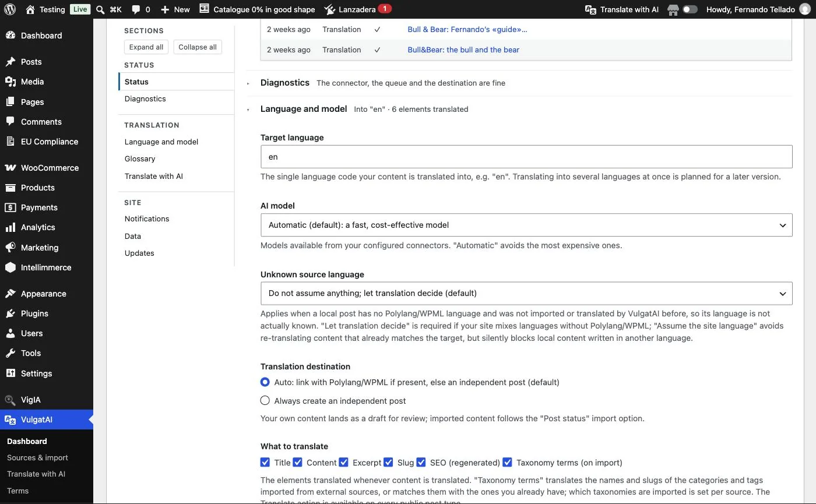Screen dimensions: 816x504
Task: Open the WordPress logo menu
Action: coord(10,9)
